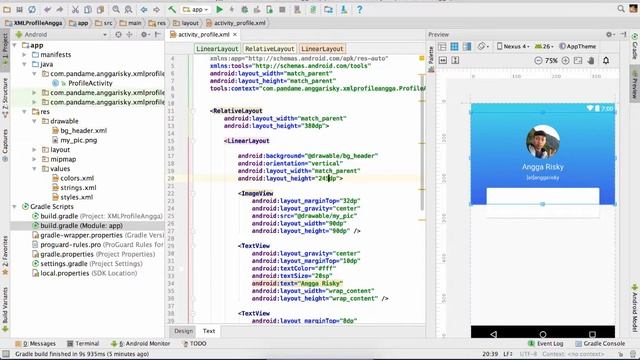The width and height of the screenshot is (640, 360).
Task: Open Project panel gear settings
Action: point(144,35)
